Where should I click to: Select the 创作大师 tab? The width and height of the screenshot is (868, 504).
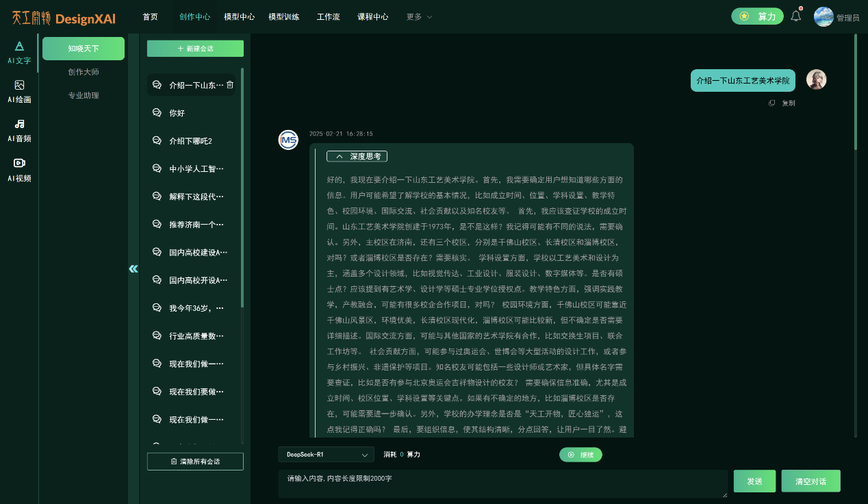84,72
